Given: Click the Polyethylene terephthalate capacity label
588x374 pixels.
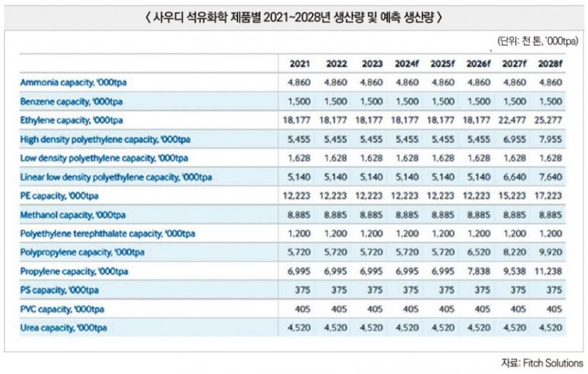Looking at the screenshot, I should [x=108, y=233].
